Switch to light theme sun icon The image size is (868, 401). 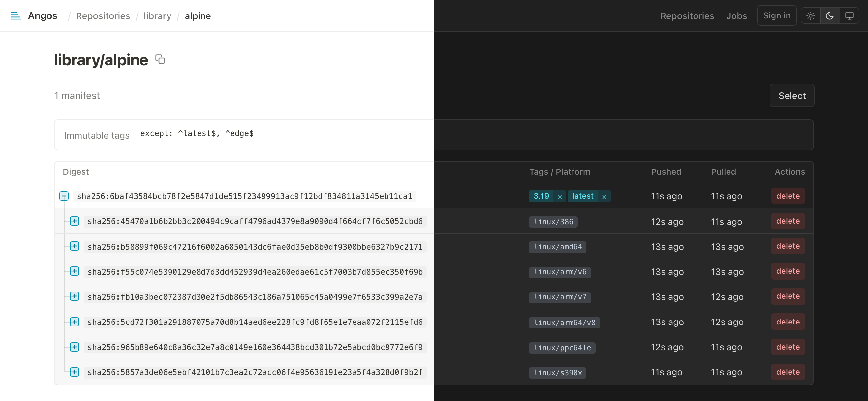click(x=810, y=16)
